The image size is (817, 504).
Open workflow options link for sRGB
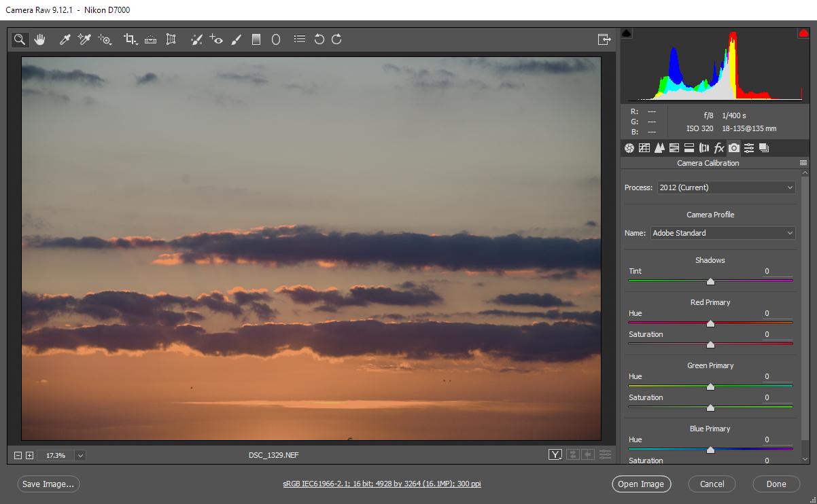click(382, 484)
